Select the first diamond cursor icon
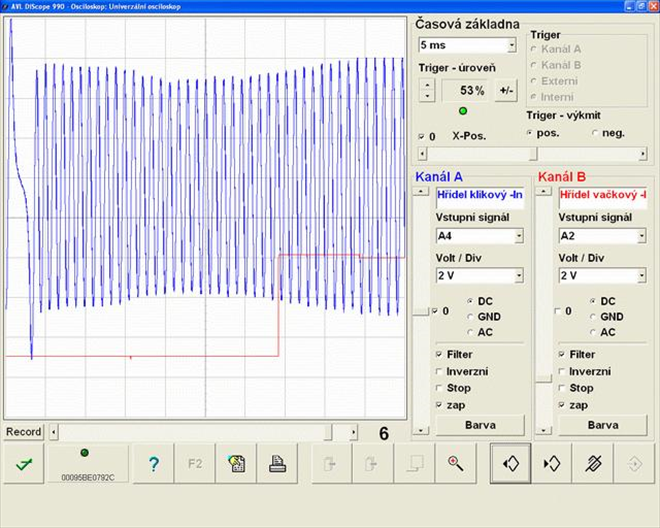Screen dimensions: 660x528 click(510, 463)
